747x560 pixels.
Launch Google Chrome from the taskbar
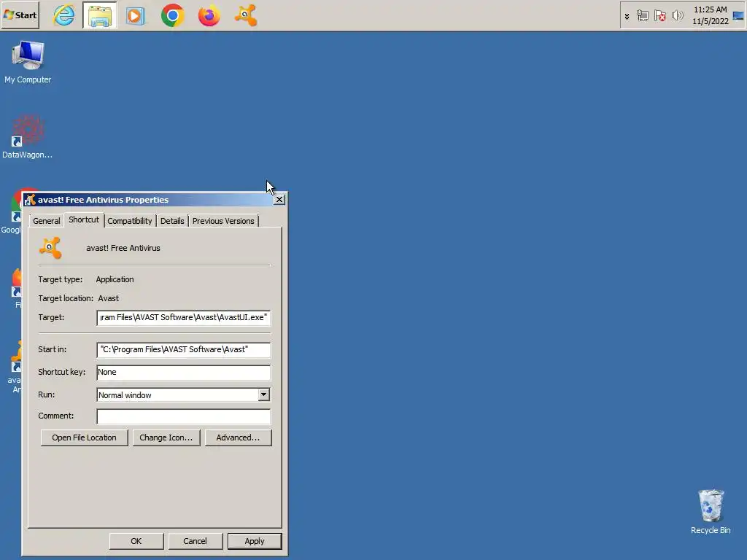tap(172, 16)
